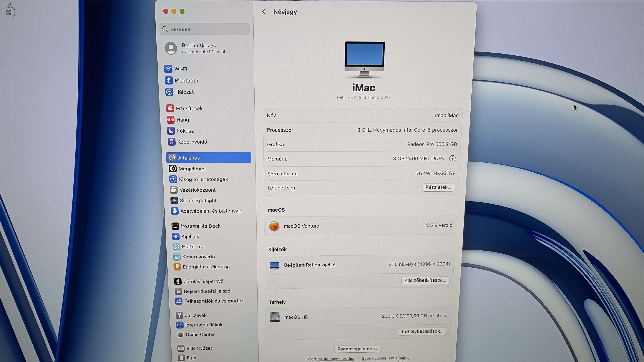Go back using the Névjegy back chevron
644x362 pixels.
tap(264, 12)
